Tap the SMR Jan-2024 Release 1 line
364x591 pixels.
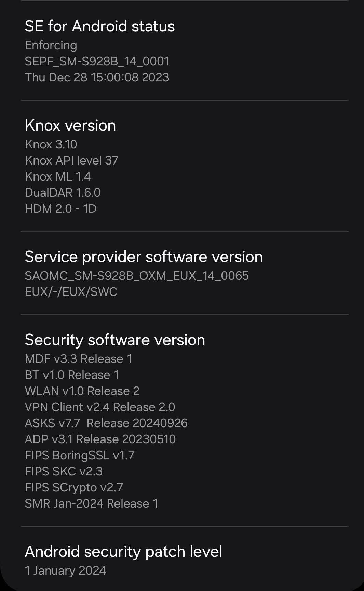pos(91,503)
